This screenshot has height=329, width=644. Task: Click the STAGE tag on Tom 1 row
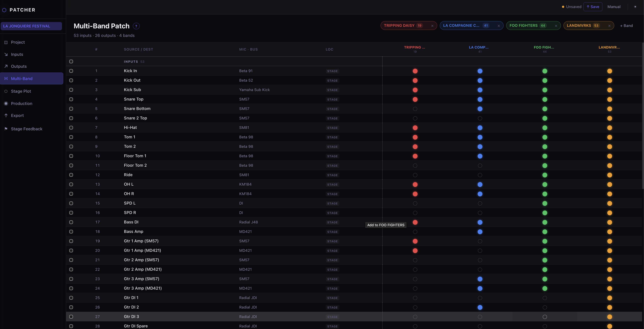pyautogui.click(x=332, y=137)
